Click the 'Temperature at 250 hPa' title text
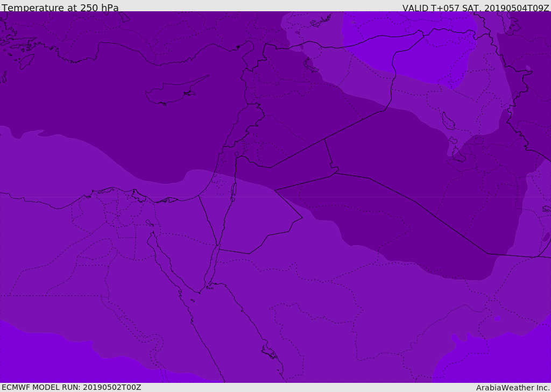 click(60, 8)
